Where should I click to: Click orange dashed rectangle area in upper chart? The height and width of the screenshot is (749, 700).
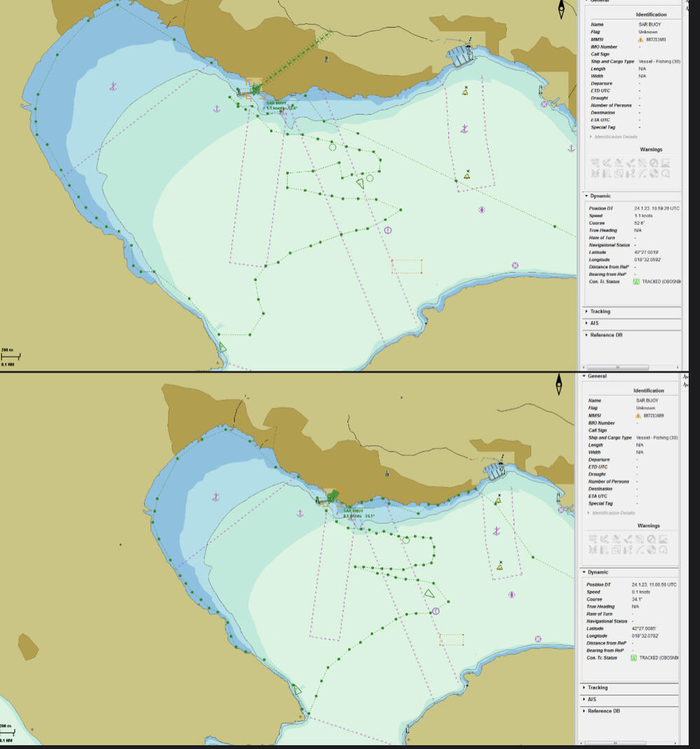tap(407, 266)
